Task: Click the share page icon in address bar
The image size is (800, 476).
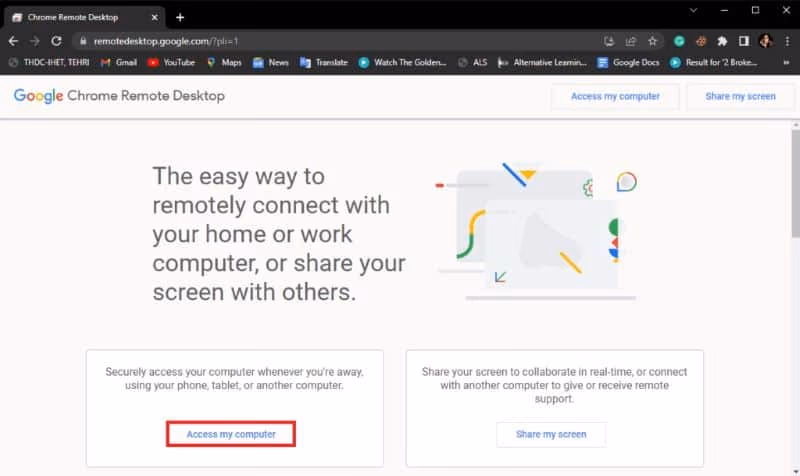Action: 631,41
